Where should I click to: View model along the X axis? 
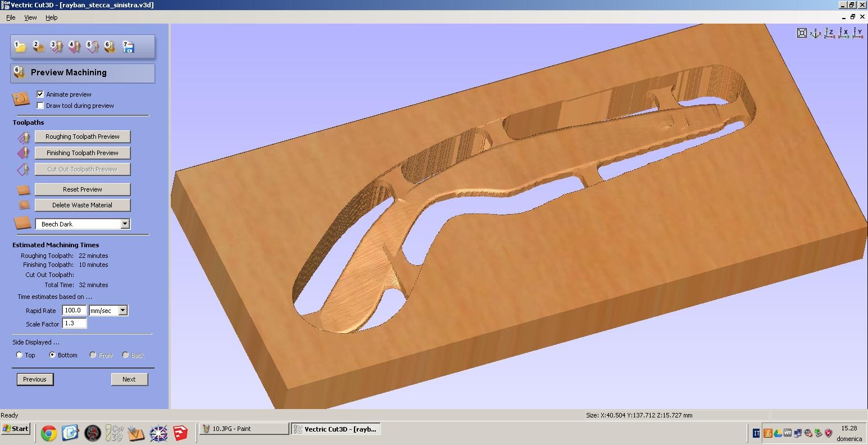tap(844, 33)
